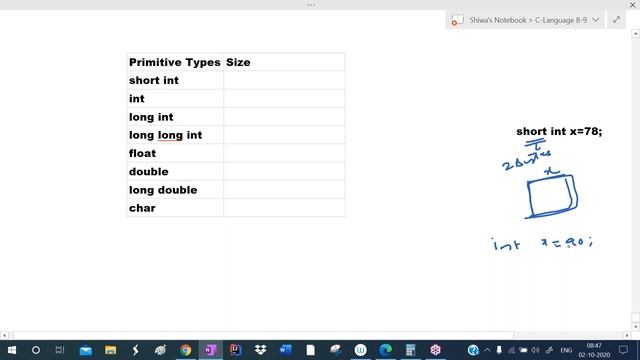Click the 'short int' table cell
The height and width of the screenshot is (360, 640).
(175, 80)
